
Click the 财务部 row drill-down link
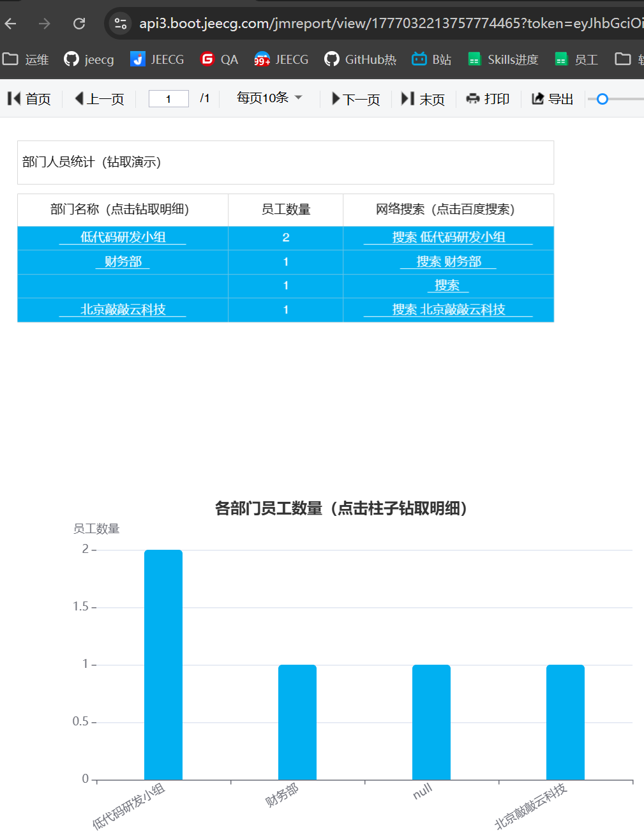pyautogui.click(x=123, y=261)
